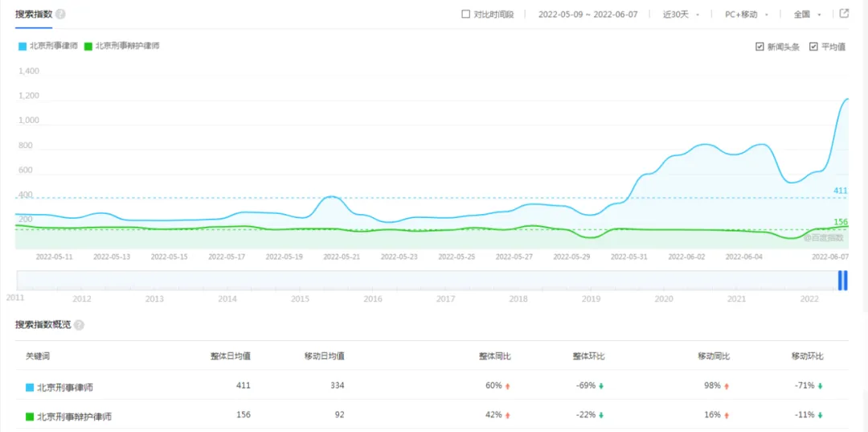868x432 pixels.
Task: Click the -11% mobile change value
Action: 803,414
